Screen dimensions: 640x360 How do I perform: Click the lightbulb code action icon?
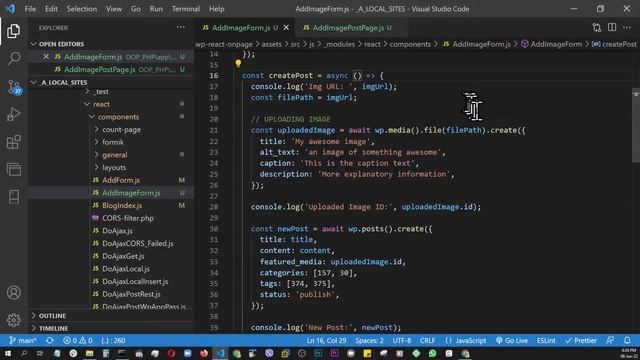(238, 63)
